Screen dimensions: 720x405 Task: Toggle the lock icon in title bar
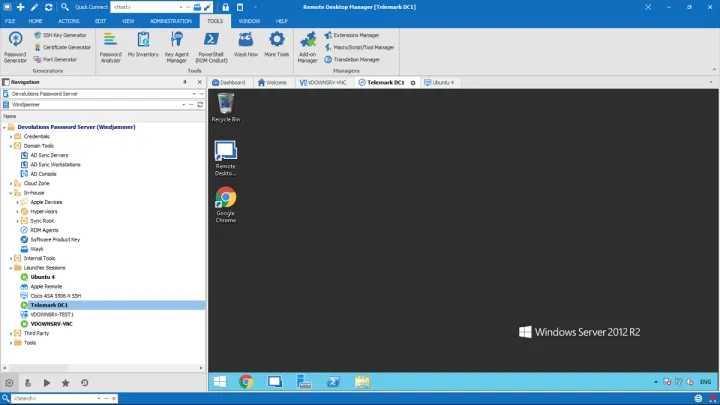point(226,6)
